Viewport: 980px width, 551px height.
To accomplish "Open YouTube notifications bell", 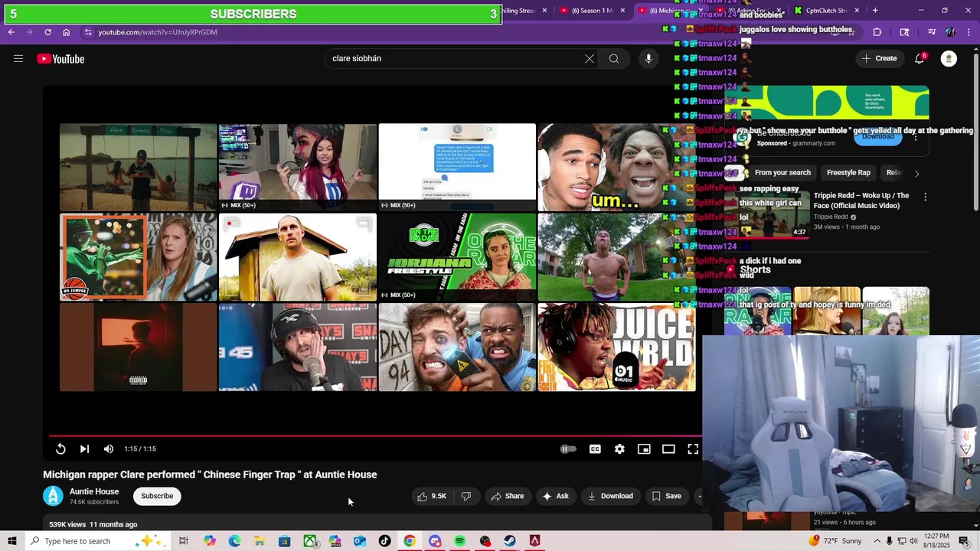I will (920, 59).
